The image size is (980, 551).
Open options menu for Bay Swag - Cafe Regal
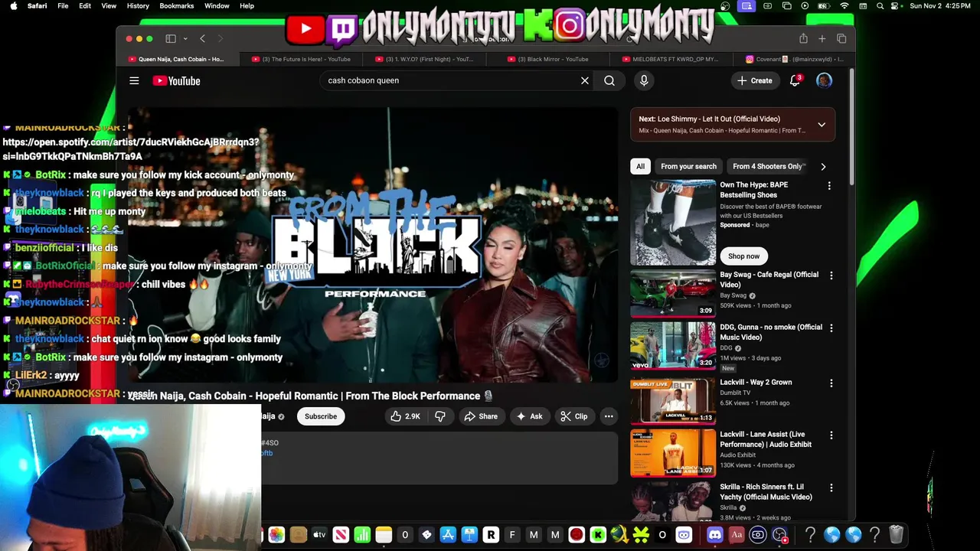point(831,275)
